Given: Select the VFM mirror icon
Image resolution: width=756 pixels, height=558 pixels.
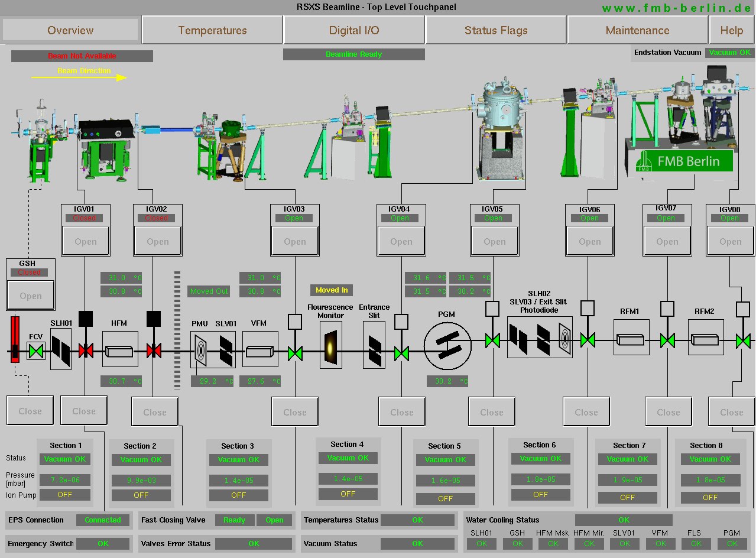Looking at the screenshot, I should point(260,351).
